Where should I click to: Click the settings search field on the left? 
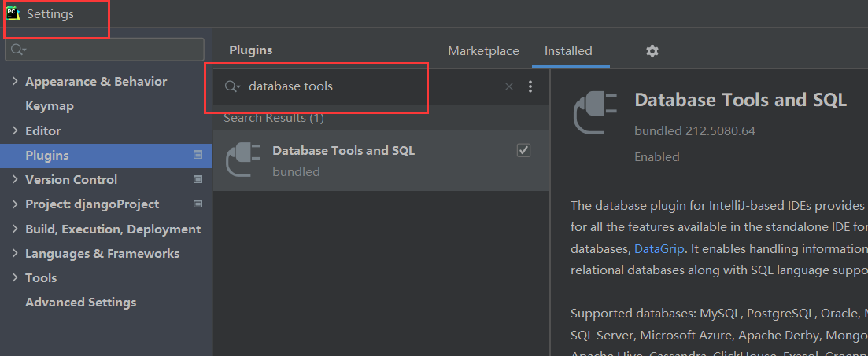coord(105,50)
